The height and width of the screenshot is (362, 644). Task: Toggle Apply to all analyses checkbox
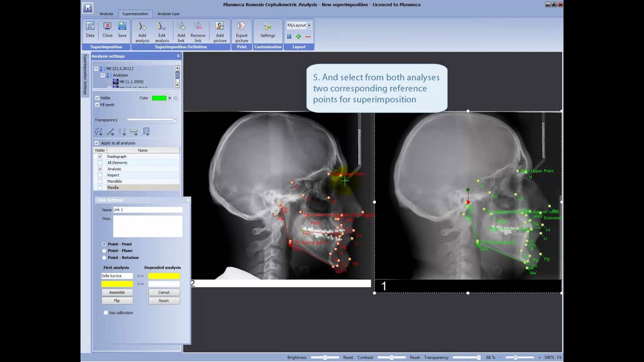pos(97,143)
